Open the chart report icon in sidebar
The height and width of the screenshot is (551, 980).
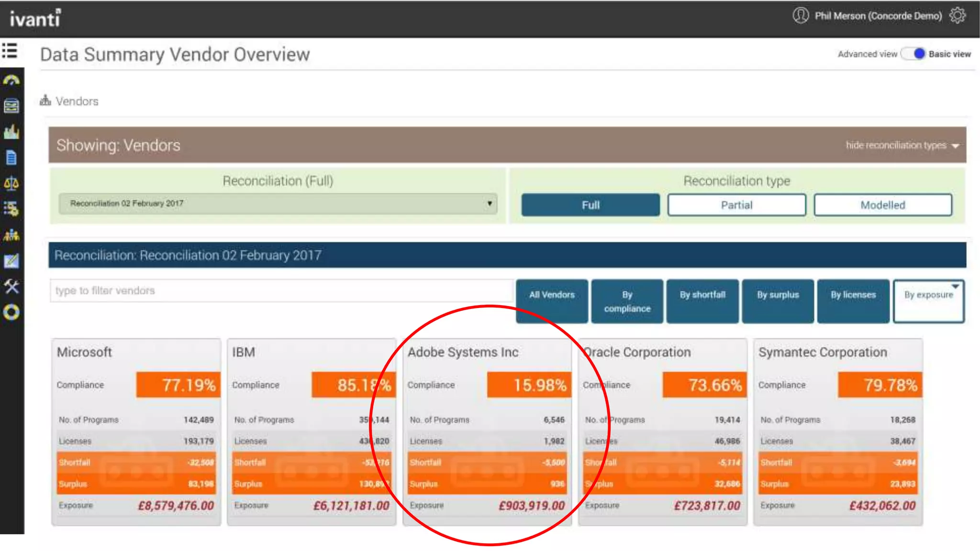pos(11,261)
